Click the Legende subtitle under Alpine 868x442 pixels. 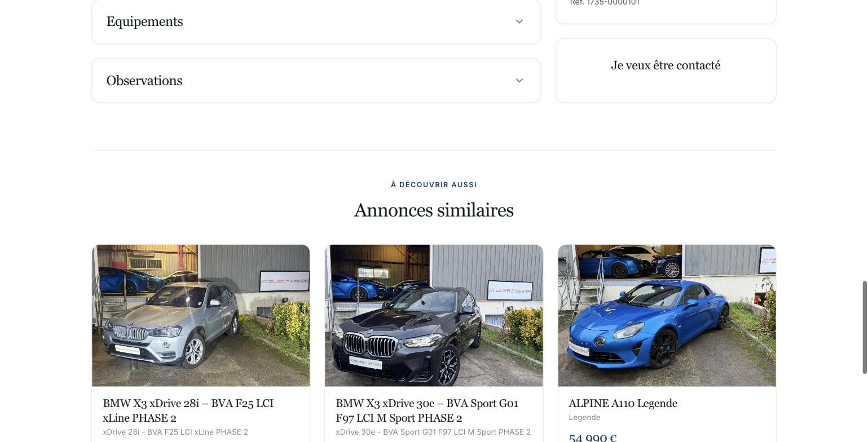584,418
